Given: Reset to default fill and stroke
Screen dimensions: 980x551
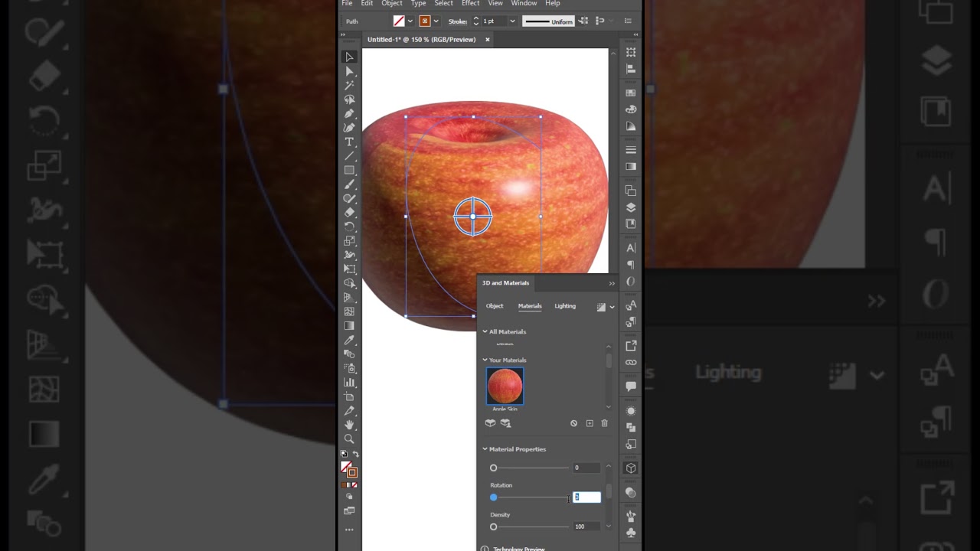Looking at the screenshot, I should click(x=344, y=455).
